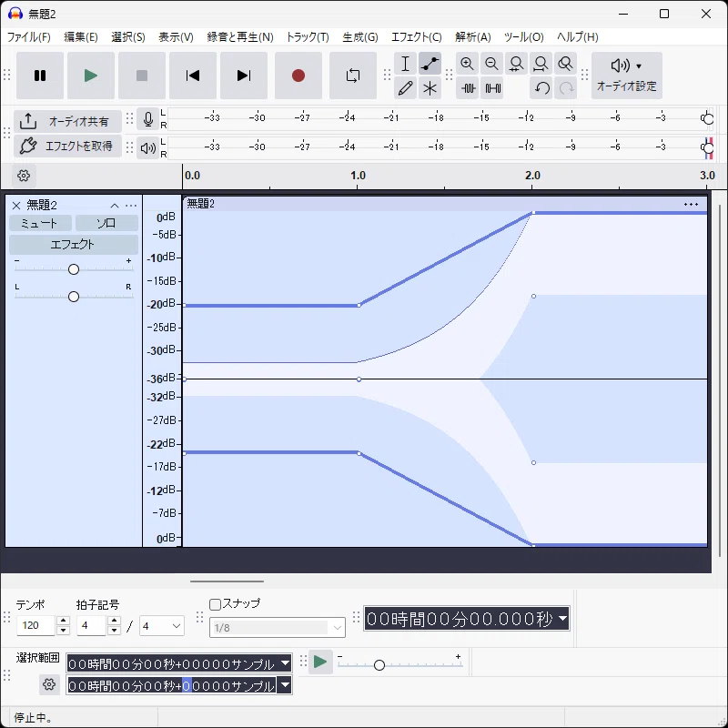Adjust the track L/R pan slider
This screenshot has height=728, width=728.
[74, 297]
